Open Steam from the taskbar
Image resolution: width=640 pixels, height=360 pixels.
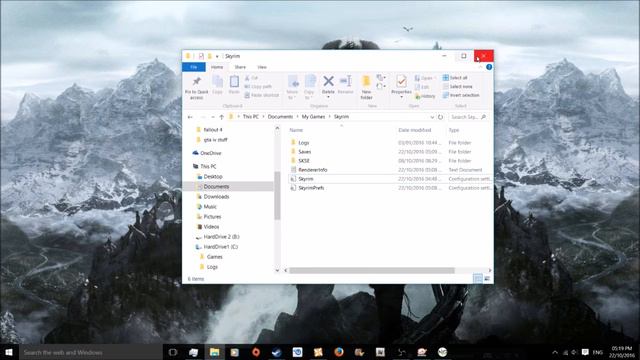tap(276, 352)
